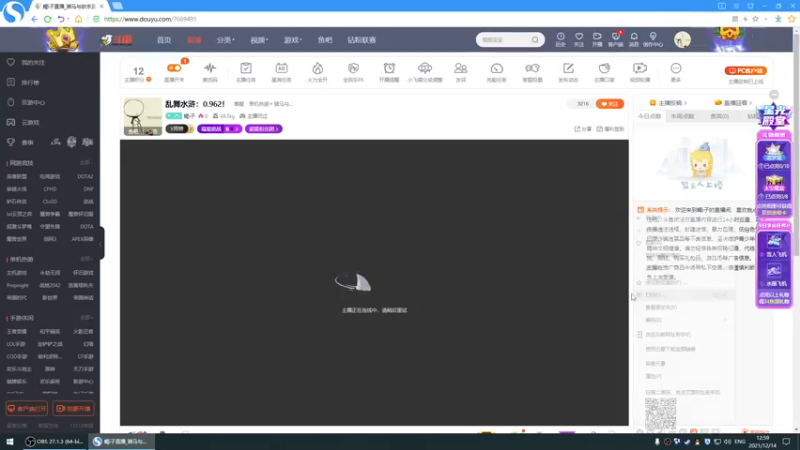800x450 pixels.
Task: Open the 直播回看 link
Action: [x=733, y=103]
